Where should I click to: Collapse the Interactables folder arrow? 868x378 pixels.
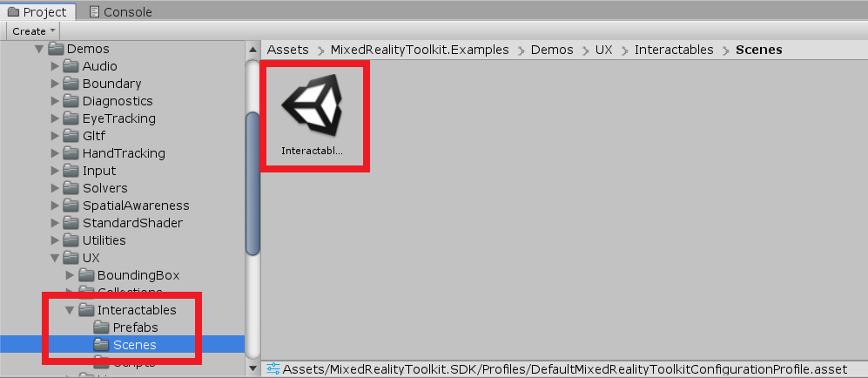[x=70, y=310]
